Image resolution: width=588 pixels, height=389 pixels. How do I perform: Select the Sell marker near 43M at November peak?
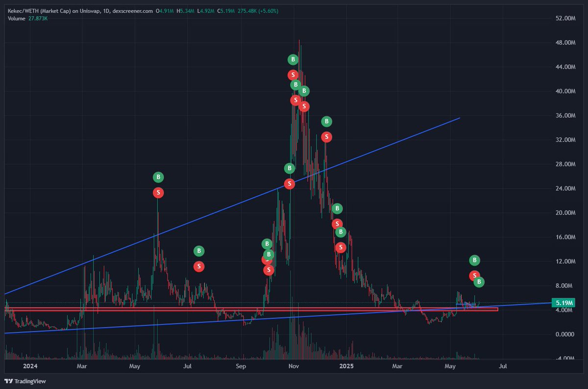[x=293, y=75]
